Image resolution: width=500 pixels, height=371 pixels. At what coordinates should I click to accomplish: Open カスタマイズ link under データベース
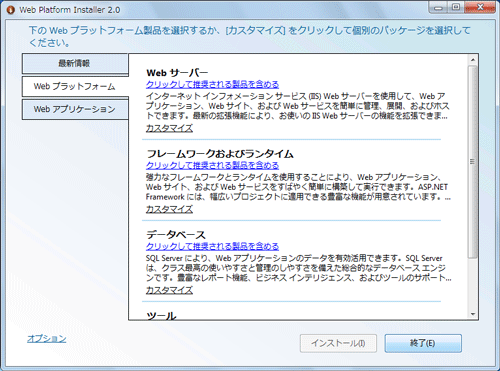pyautogui.click(x=169, y=290)
